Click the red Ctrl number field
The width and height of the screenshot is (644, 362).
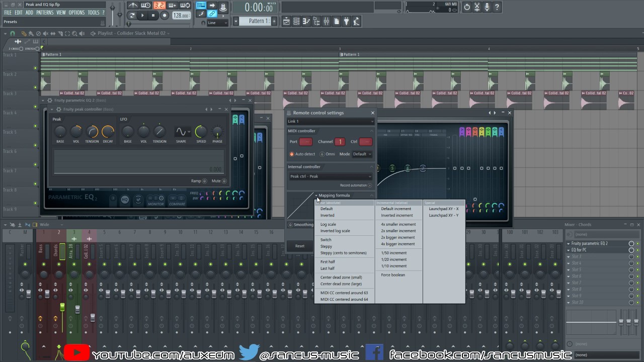pyautogui.click(x=366, y=142)
